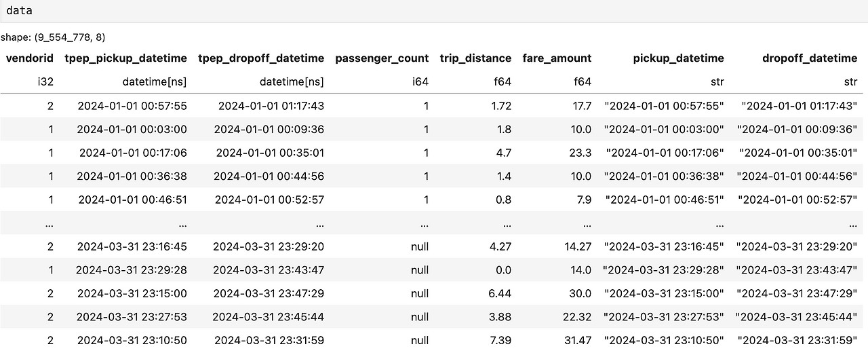The image size is (868, 355).
Task: Click the fare amount cell 14.27
Action: [576, 246]
